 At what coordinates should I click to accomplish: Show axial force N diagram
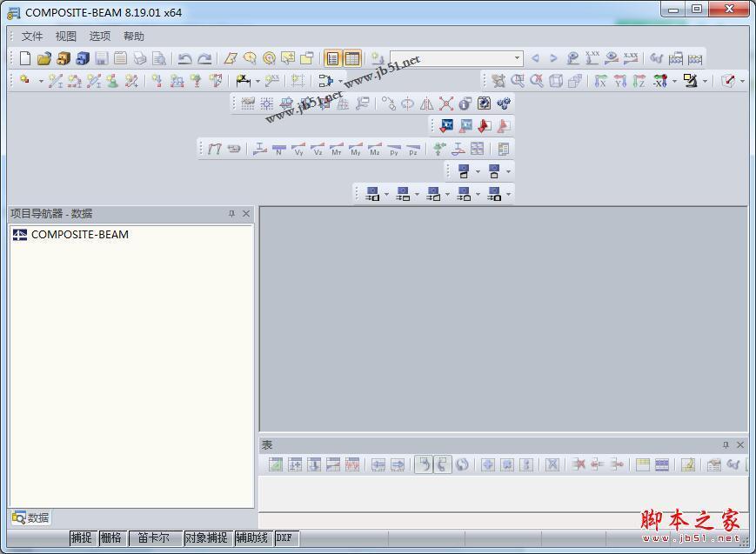(279, 149)
